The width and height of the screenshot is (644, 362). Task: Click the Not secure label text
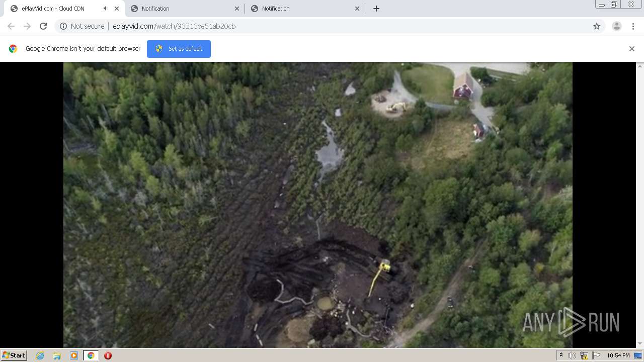pyautogui.click(x=88, y=26)
